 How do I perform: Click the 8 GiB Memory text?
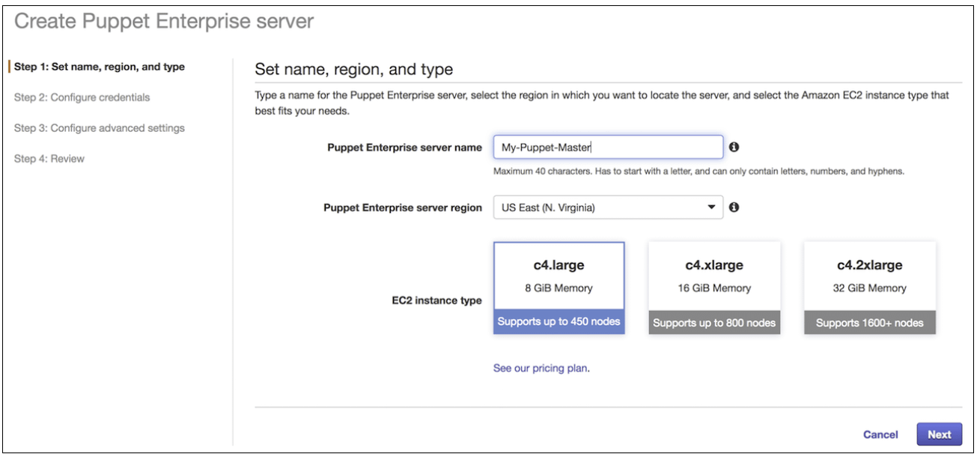[x=559, y=288]
